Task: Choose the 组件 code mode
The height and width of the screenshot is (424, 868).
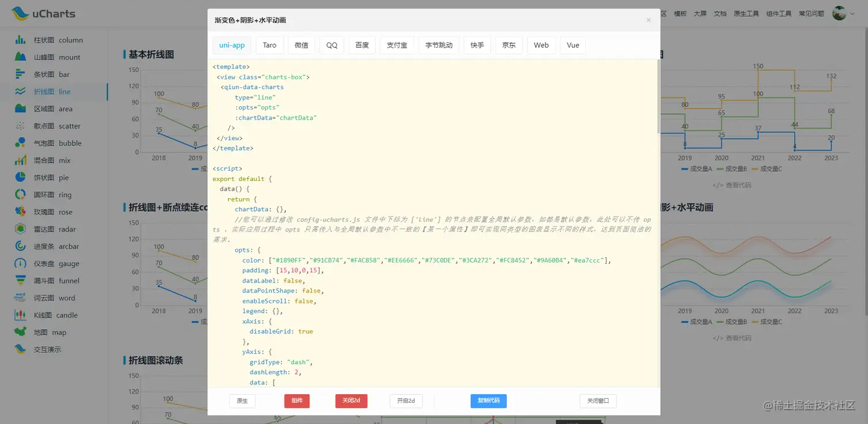Action: pos(297,401)
